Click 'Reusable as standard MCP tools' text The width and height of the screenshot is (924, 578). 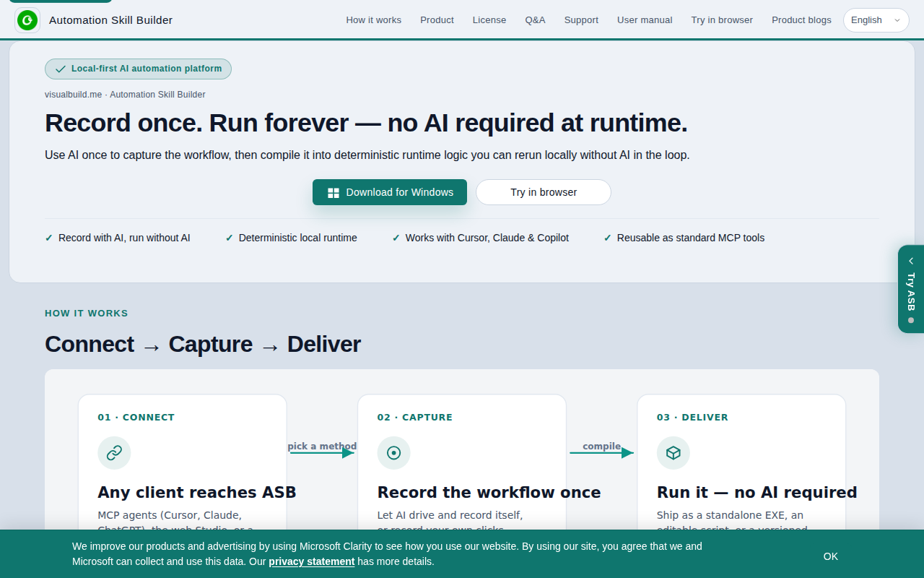[691, 238]
